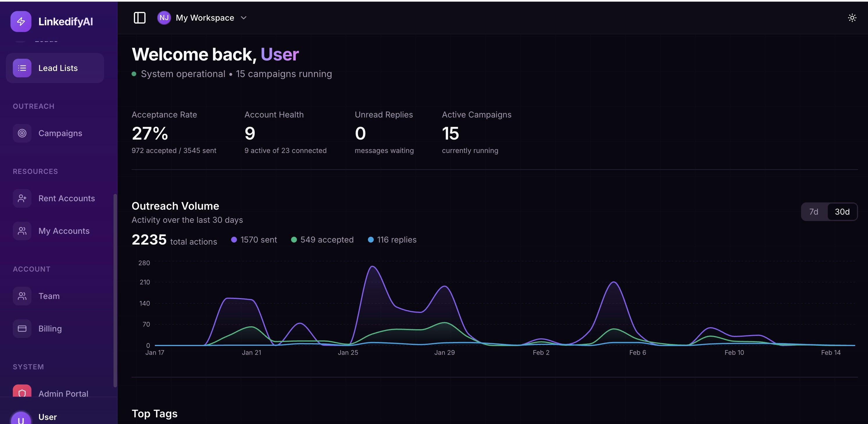Click the Admin Portal shield icon
Screen dimensions: 868x424
[x=22, y=392]
